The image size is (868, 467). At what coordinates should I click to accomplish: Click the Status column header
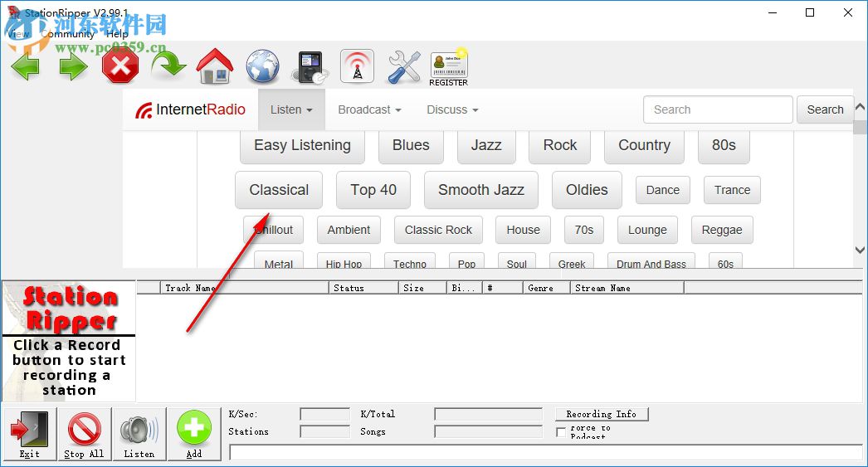tap(363, 288)
